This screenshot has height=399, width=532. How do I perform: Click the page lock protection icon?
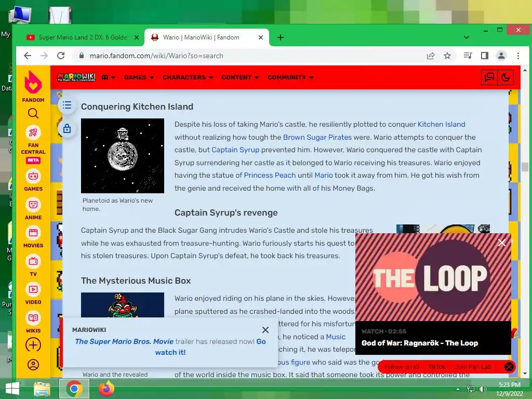click(67, 129)
